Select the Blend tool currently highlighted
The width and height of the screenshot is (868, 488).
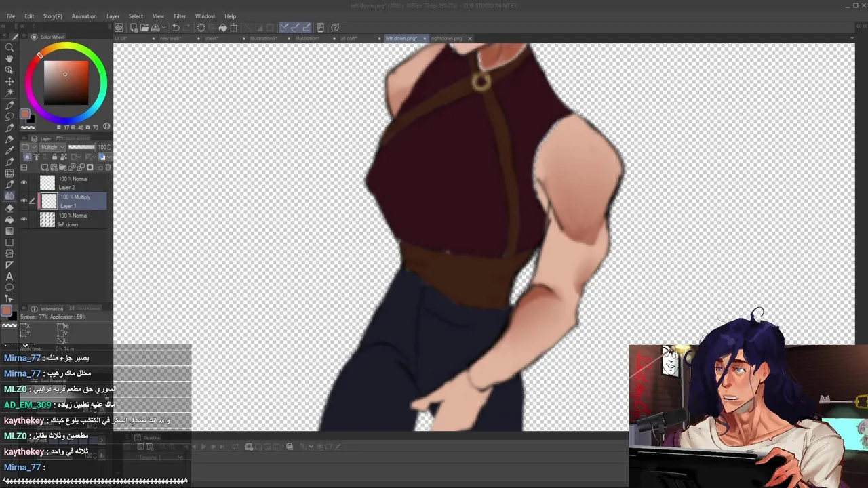[9, 196]
